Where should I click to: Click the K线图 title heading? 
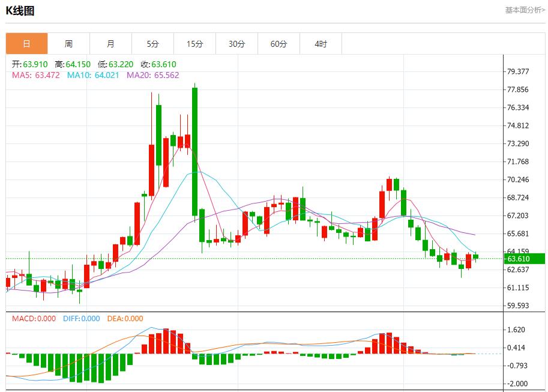(x=20, y=11)
